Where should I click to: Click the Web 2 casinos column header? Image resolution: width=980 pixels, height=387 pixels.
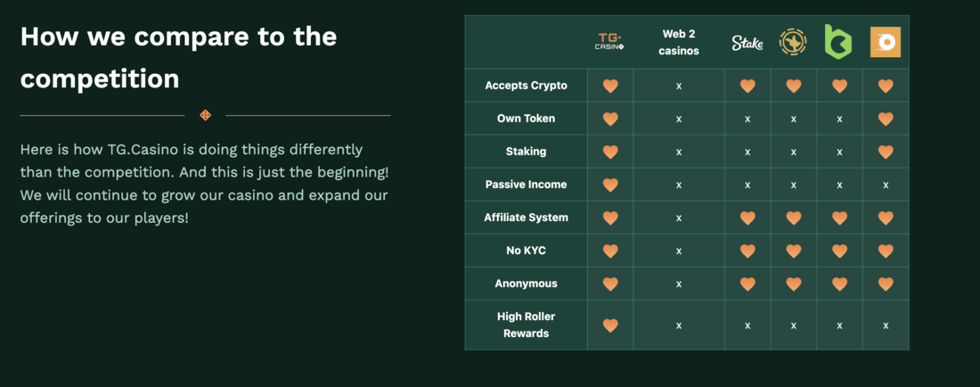click(679, 43)
